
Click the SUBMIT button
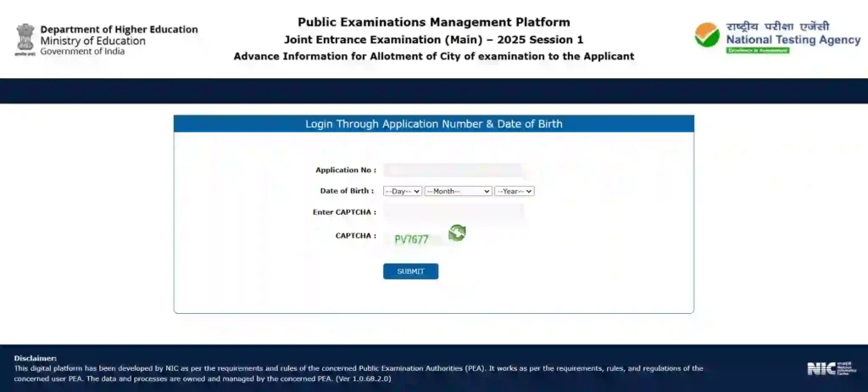point(411,272)
